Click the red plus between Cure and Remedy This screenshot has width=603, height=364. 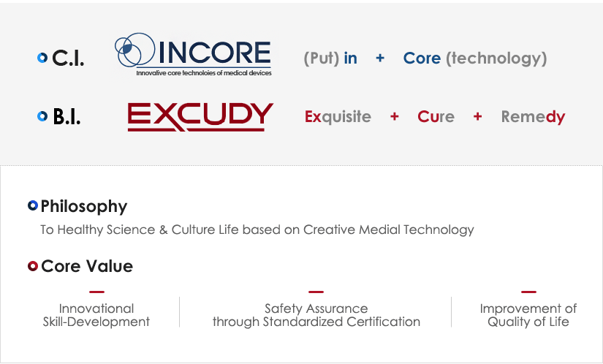477,116
